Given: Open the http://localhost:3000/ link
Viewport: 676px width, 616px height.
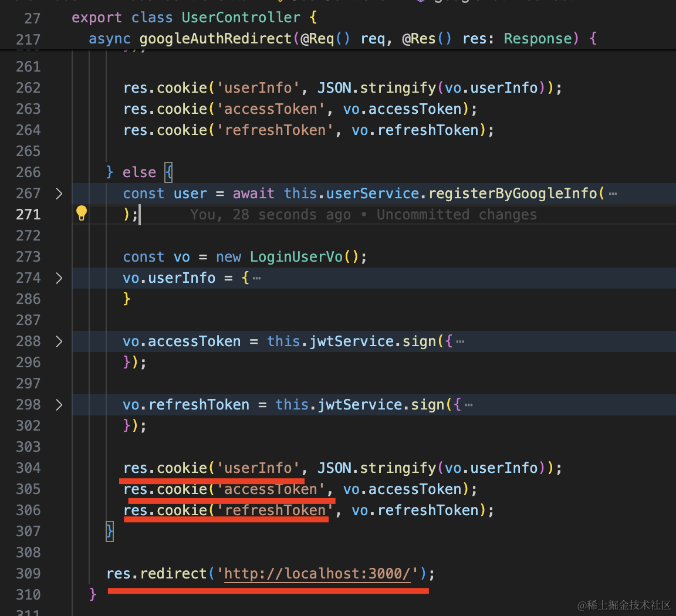Looking at the screenshot, I should (318, 573).
